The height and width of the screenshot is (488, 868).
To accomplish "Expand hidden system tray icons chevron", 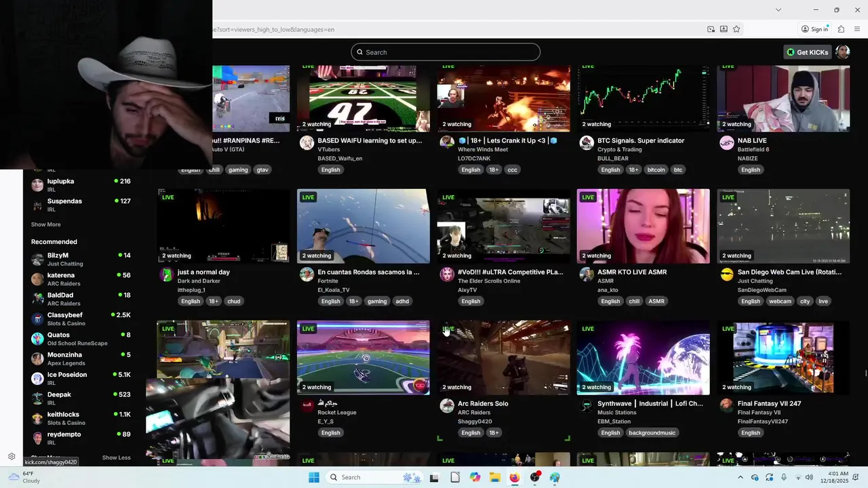I will click(740, 477).
